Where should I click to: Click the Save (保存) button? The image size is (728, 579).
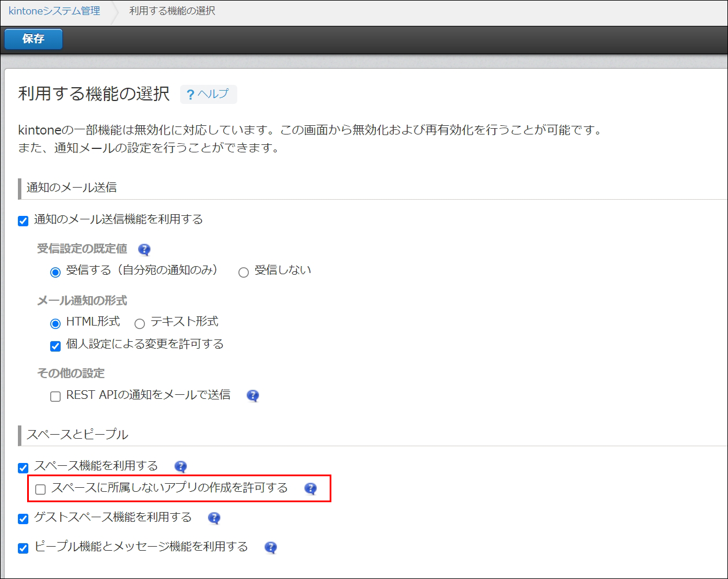[x=33, y=39]
